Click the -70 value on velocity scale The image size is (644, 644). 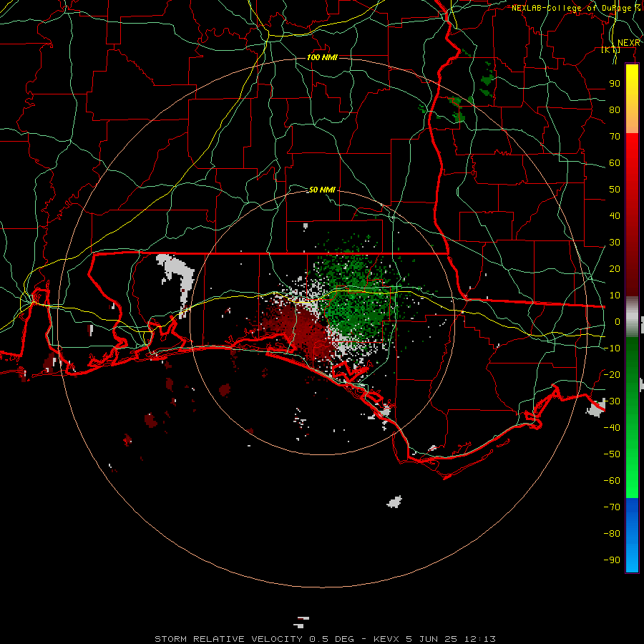[x=612, y=507]
